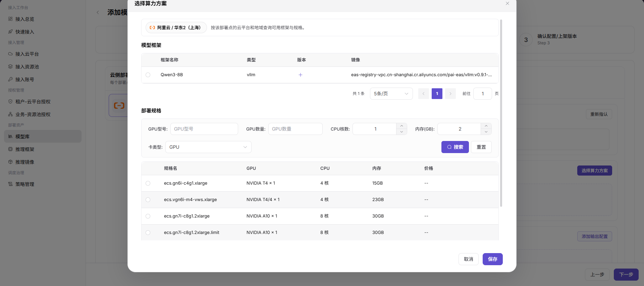Open 接入账号 sidebar item
The image size is (644, 286).
(43, 80)
